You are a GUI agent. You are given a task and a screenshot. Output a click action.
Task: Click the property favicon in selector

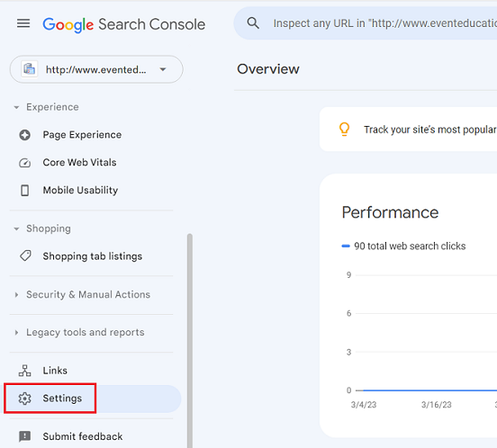click(30, 69)
